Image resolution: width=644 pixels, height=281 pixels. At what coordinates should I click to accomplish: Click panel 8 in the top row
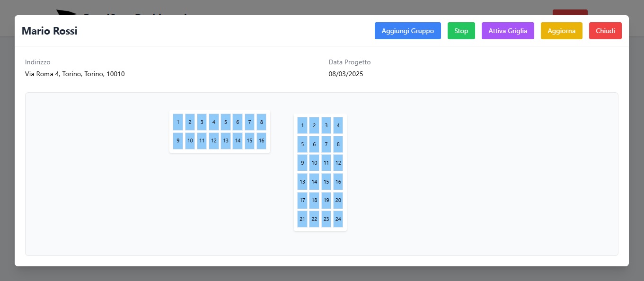click(x=261, y=122)
